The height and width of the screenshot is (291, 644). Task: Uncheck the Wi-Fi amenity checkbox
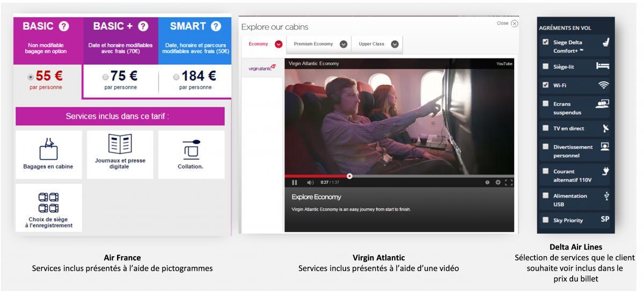coord(546,85)
